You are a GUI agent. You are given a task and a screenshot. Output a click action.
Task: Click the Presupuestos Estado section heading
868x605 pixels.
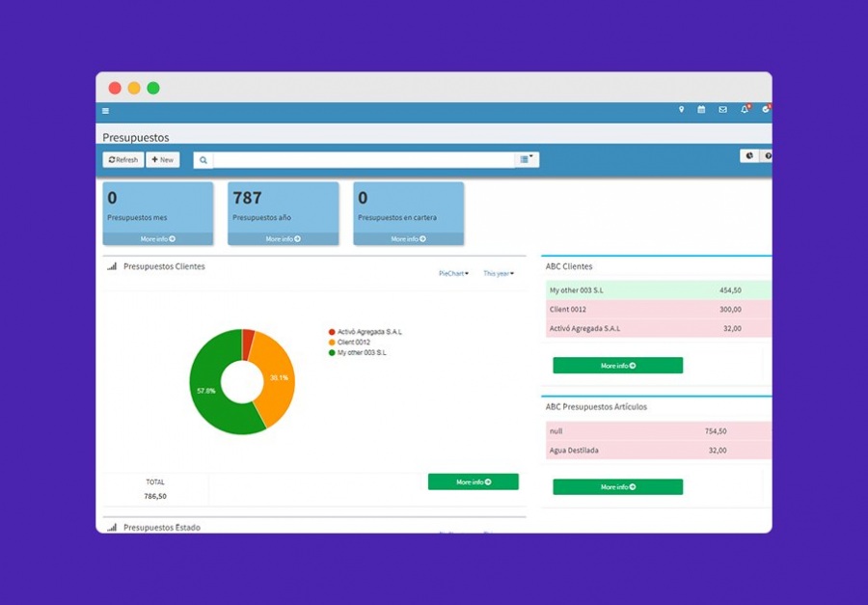pos(162,528)
